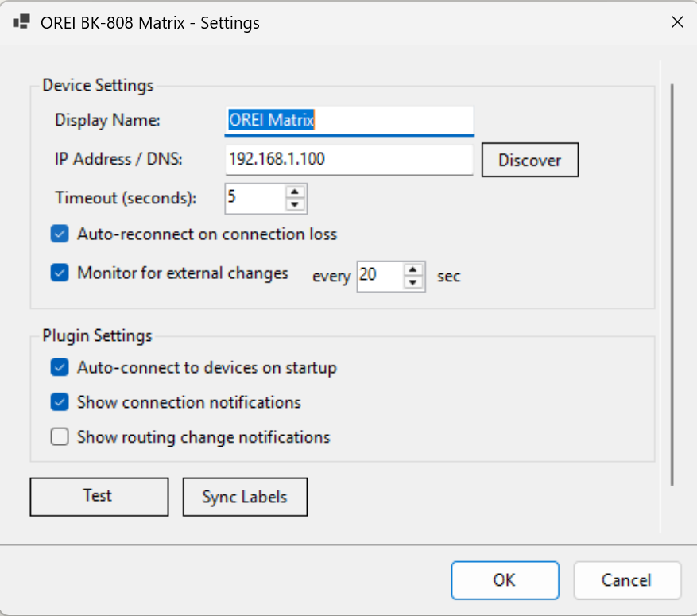Turn off Show connection notifications
Image resolution: width=697 pixels, height=616 pixels.
tap(60, 402)
